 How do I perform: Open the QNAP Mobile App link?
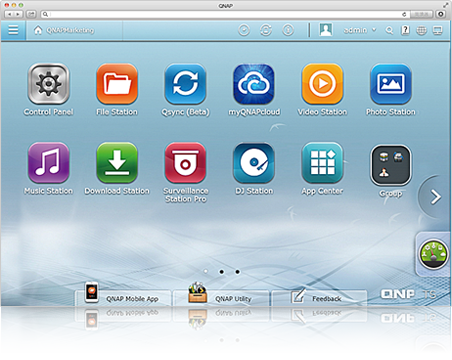123,297
